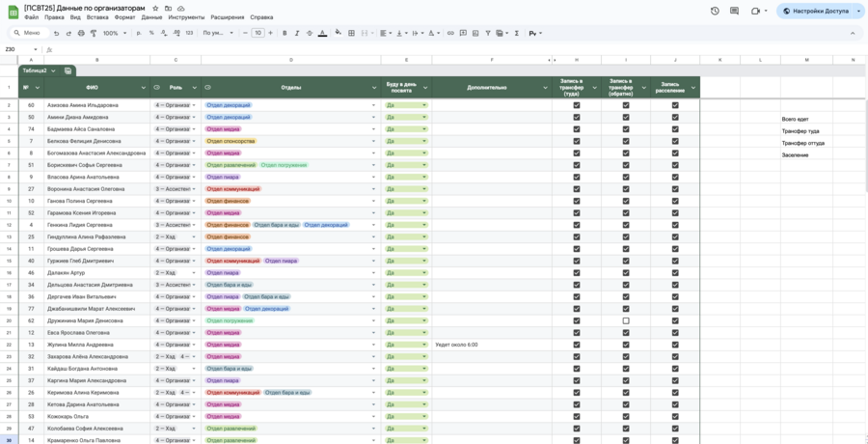This screenshot has height=444, width=868.
Task: Open the Расширения menu
Action: click(228, 17)
